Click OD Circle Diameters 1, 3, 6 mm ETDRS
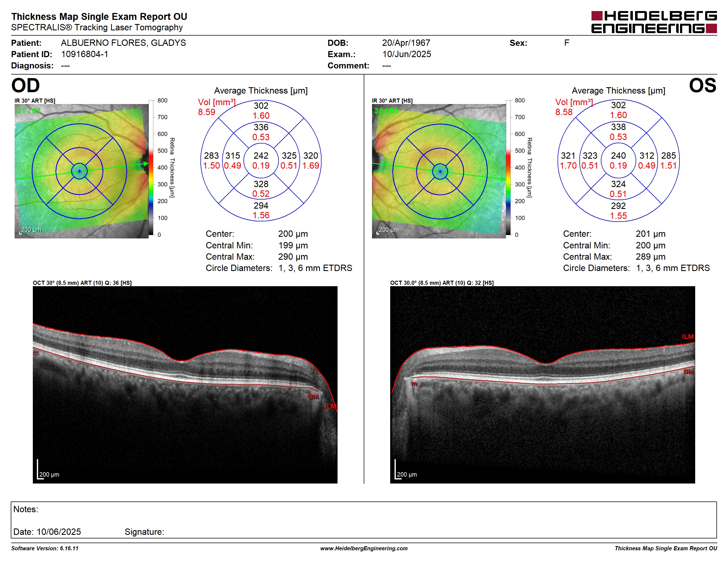 click(x=315, y=268)
